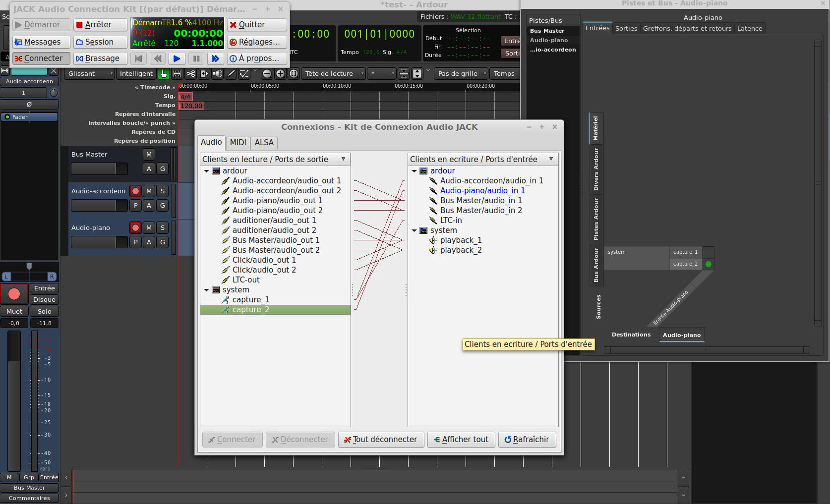Click the Zoom out (minus) icon
Viewport: 830px width, 504px height.
[x=267, y=74]
